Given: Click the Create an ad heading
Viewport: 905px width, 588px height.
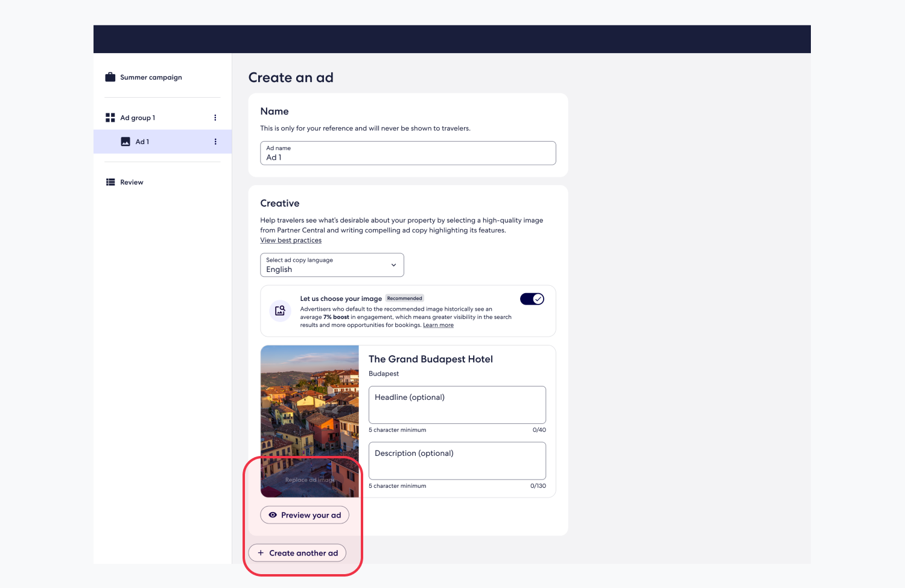Looking at the screenshot, I should pyautogui.click(x=291, y=78).
